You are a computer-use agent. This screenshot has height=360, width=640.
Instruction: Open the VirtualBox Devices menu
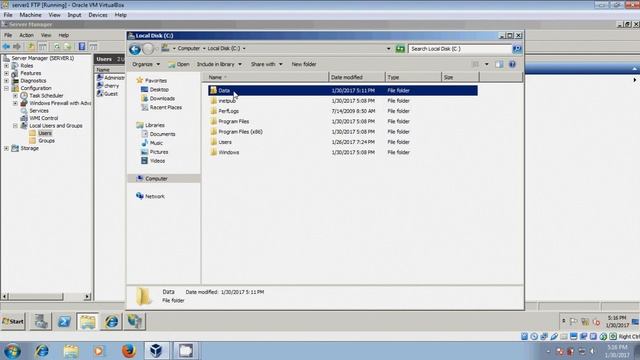(98, 15)
